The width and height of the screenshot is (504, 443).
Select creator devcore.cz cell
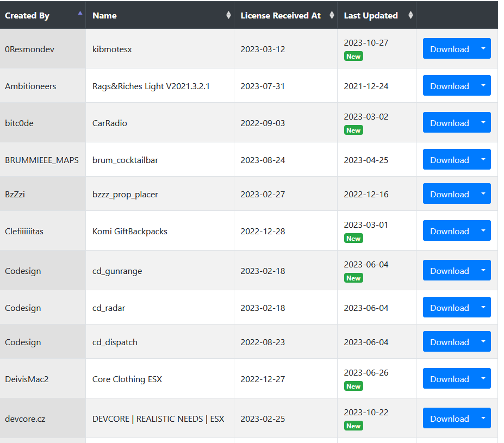(43, 418)
